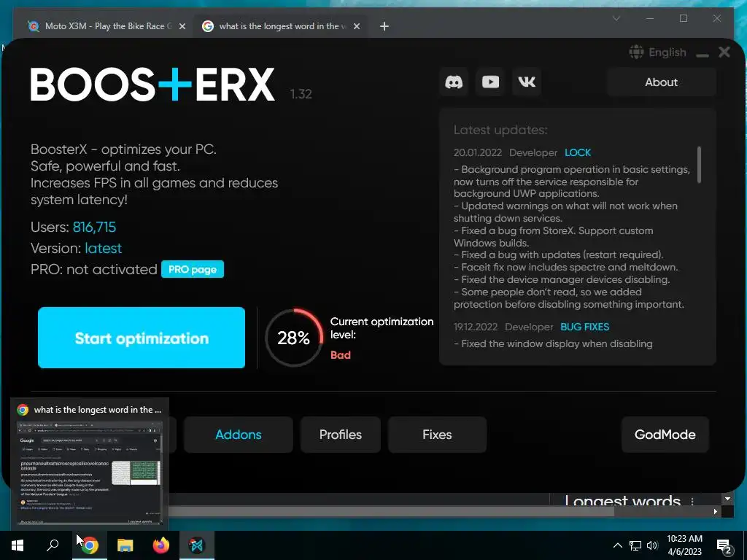Open the BoosterX Discord link icon
The width and height of the screenshot is (747, 560).
click(x=454, y=82)
